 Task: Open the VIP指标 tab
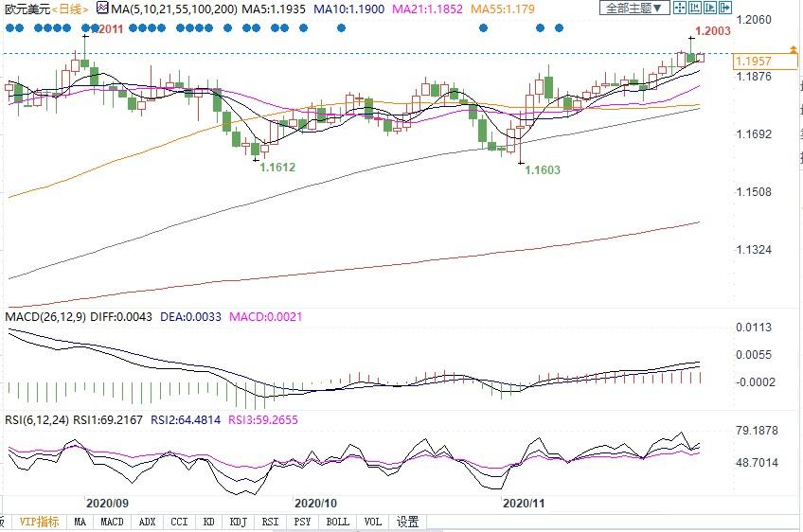pos(39,522)
